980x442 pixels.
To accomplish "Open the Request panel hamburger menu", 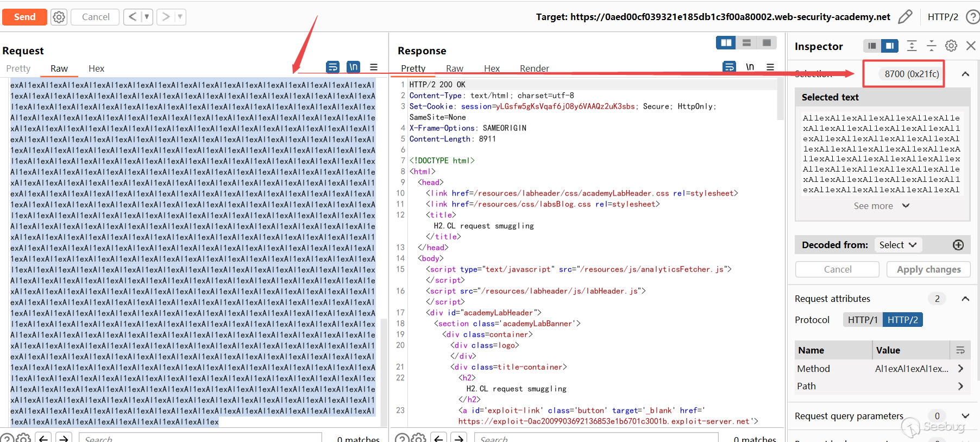I will (374, 67).
